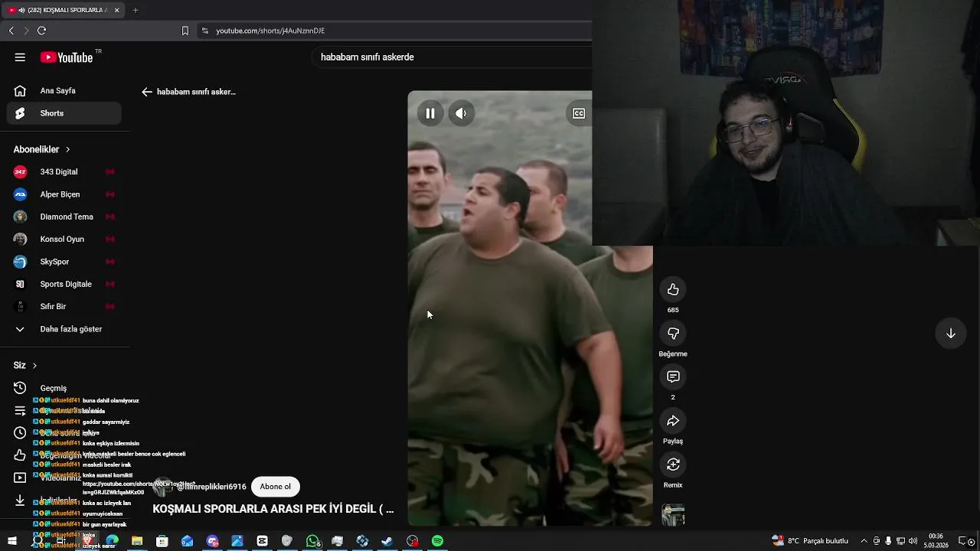Open WhatsApp from the taskbar
The height and width of the screenshot is (551, 980).
point(312,541)
